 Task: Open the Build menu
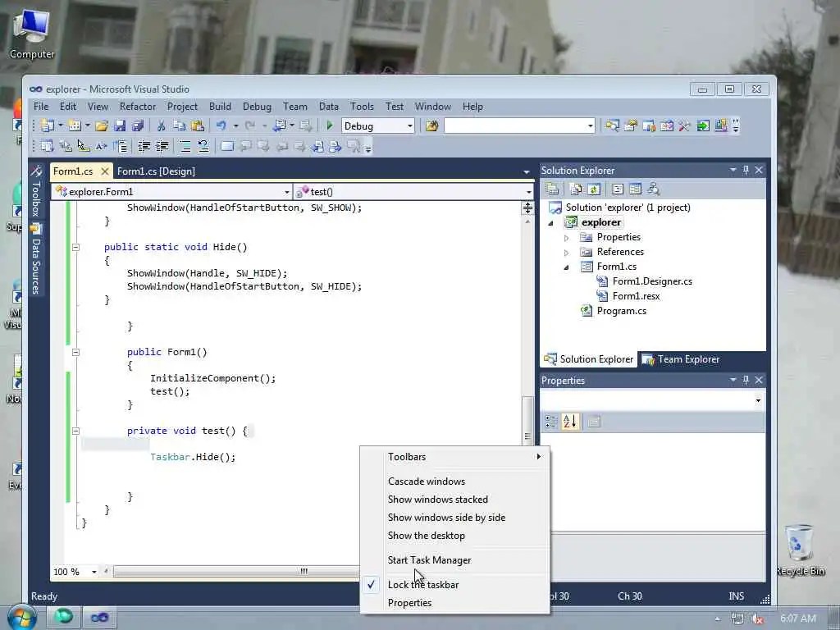[x=220, y=107]
